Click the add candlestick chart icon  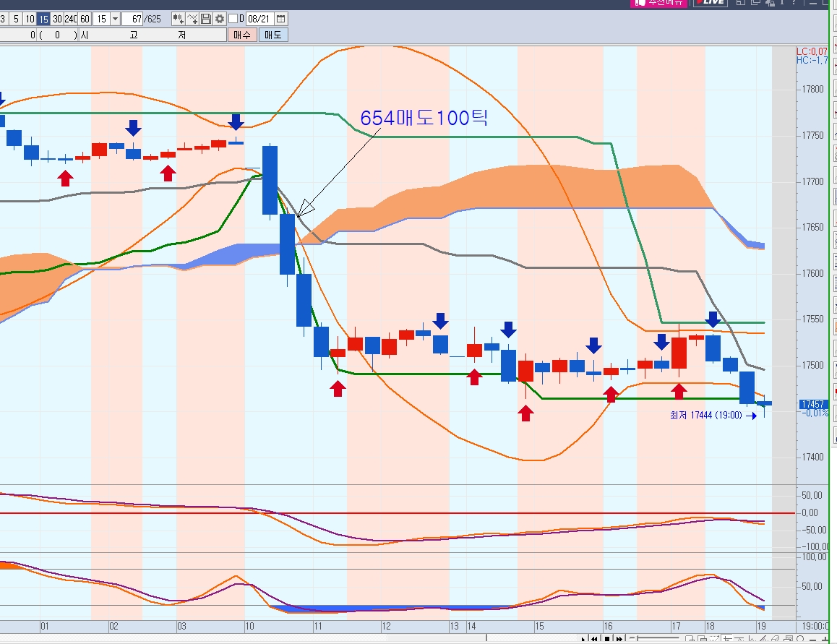click(178, 20)
